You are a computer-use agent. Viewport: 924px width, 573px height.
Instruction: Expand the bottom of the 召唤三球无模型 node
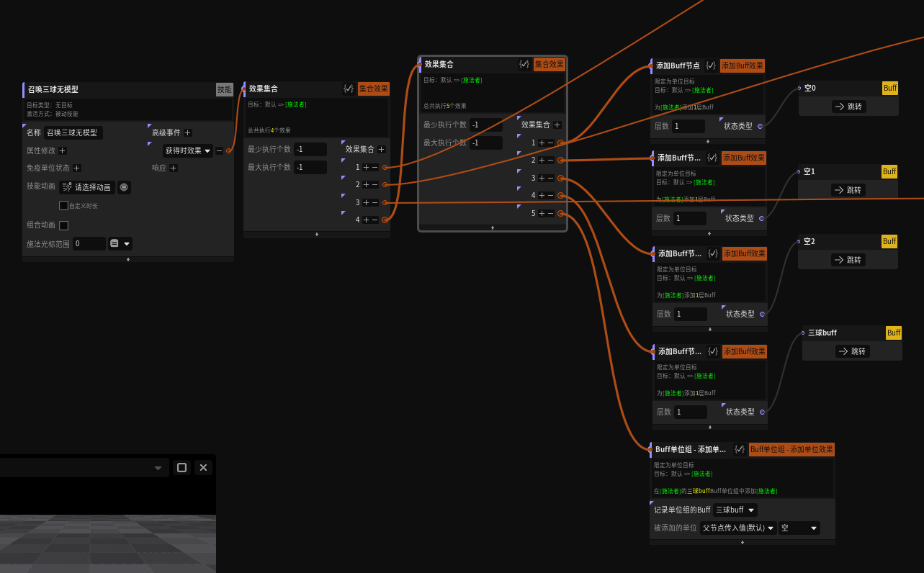128,259
